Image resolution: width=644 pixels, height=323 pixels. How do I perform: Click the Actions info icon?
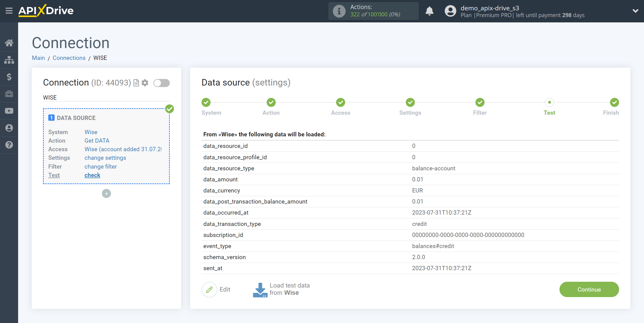coord(339,11)
